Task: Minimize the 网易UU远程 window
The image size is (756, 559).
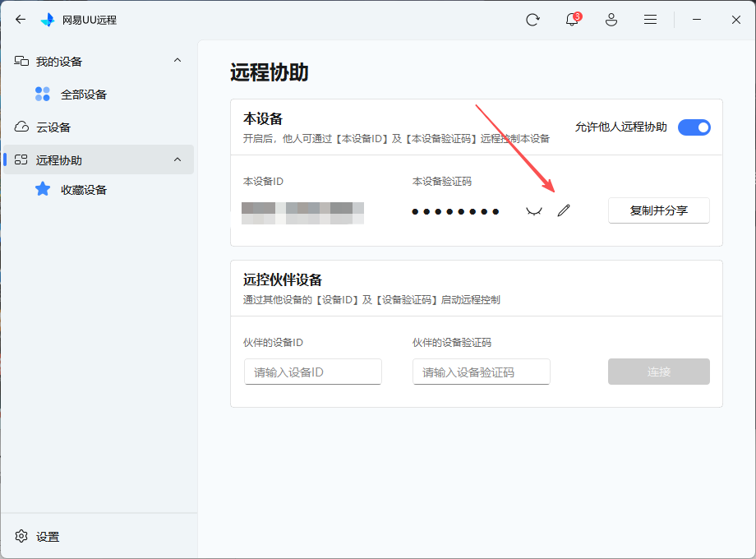Action: pos(697,20)
